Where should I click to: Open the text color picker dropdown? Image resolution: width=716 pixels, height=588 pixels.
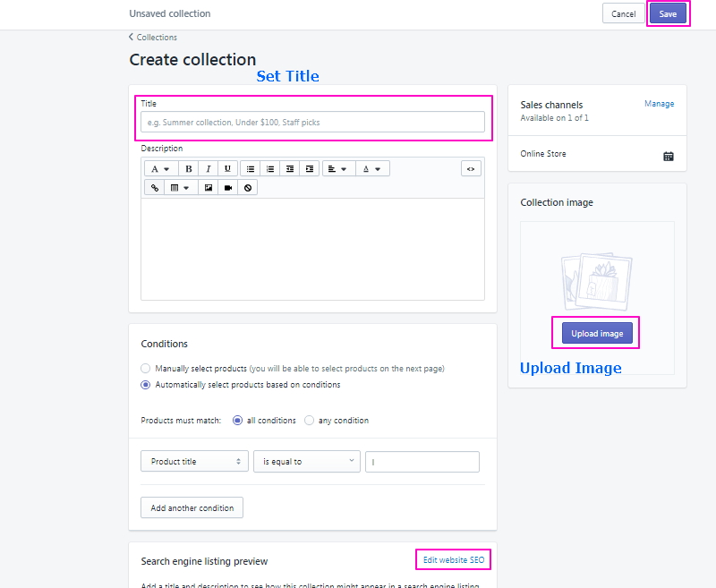pos(372,168)
